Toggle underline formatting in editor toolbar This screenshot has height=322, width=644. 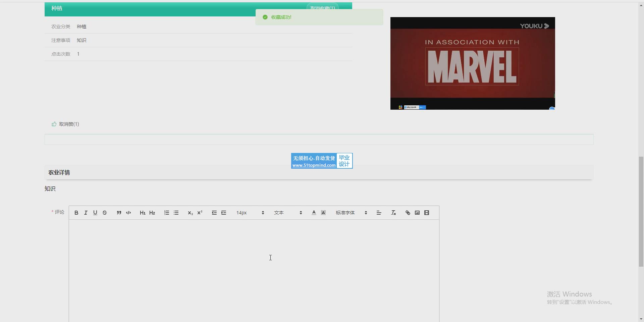[x=95, y=213]
